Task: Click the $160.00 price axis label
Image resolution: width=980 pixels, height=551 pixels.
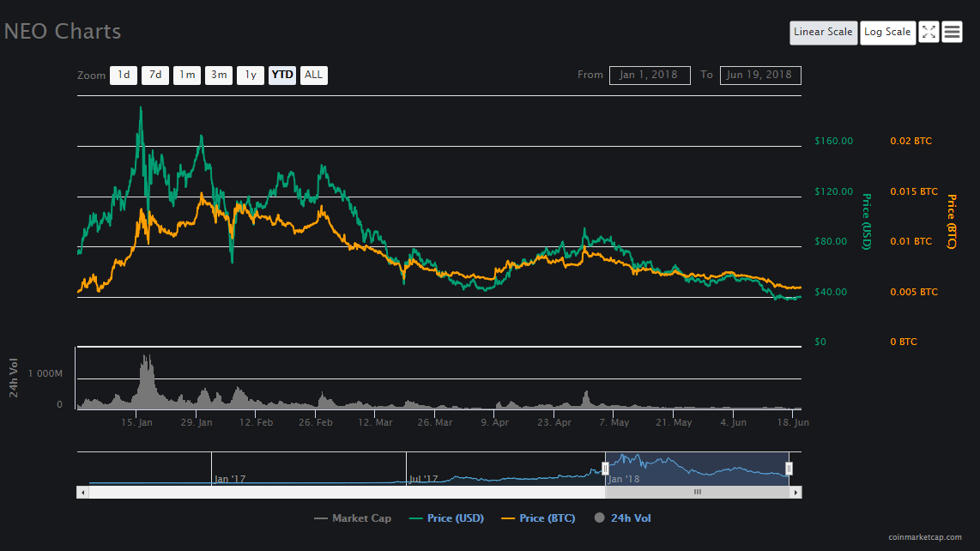Action: (834, 142)
